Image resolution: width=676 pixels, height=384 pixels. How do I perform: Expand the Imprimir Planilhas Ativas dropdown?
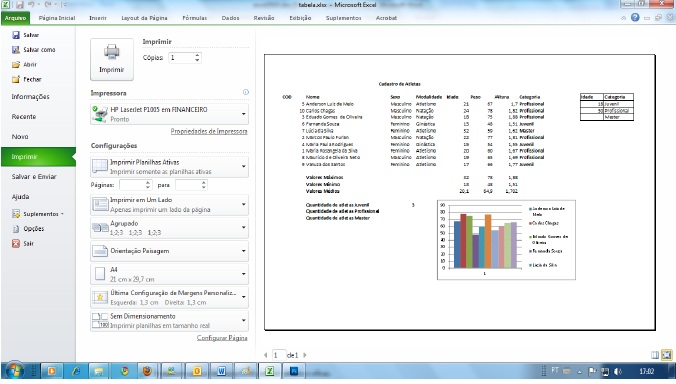click(170, 167)
